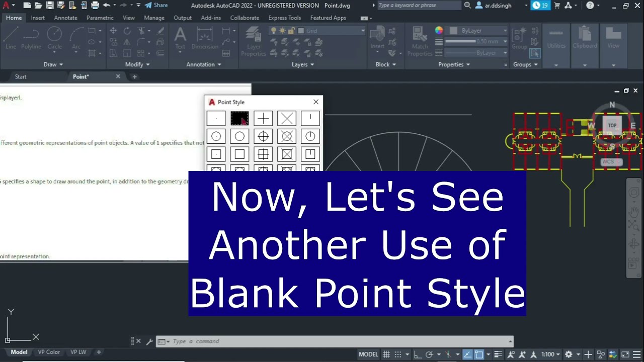This screenshot has width=644, height=362.
Task: Select the Polyline tool
Action: (x=31, y=38)
